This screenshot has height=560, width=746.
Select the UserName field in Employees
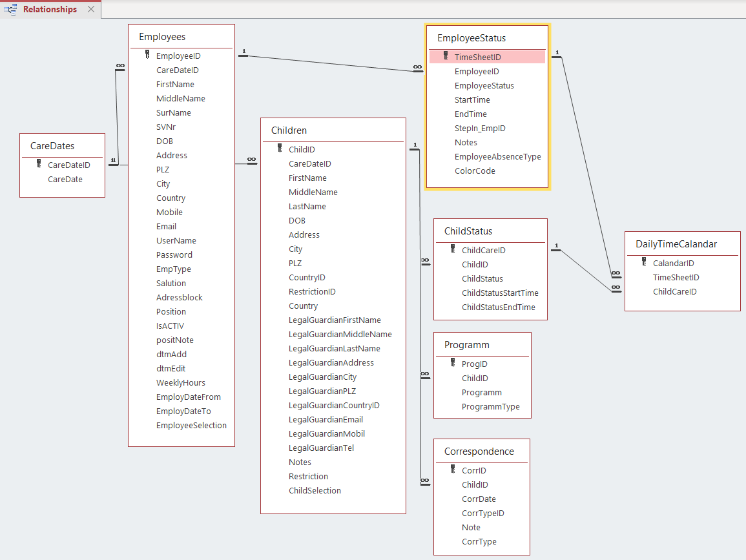tap(176, 241)
